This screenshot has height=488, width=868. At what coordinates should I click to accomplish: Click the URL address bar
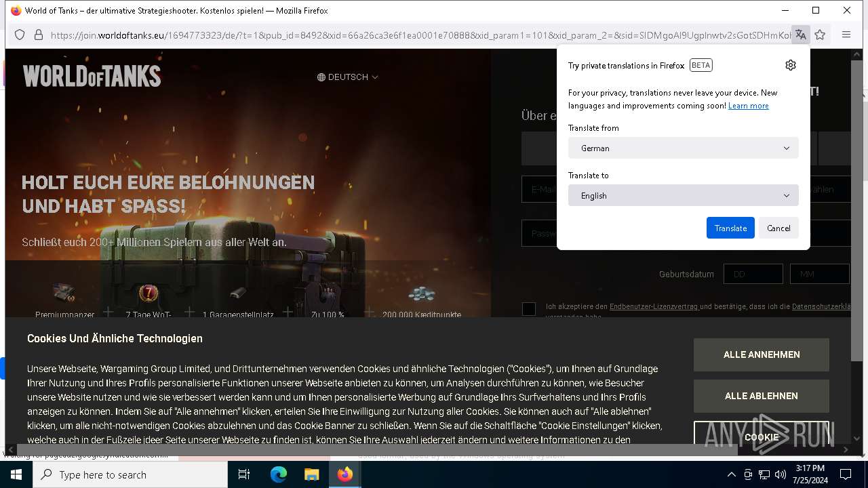point(420,35)
